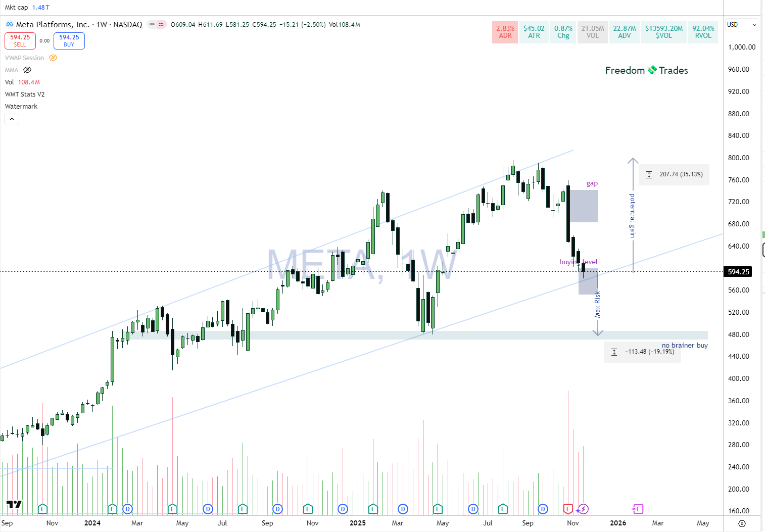The image size is (765, 532).
Task: Click the gray dash pill icon beside NASDAQ
Action: (152, 24)
